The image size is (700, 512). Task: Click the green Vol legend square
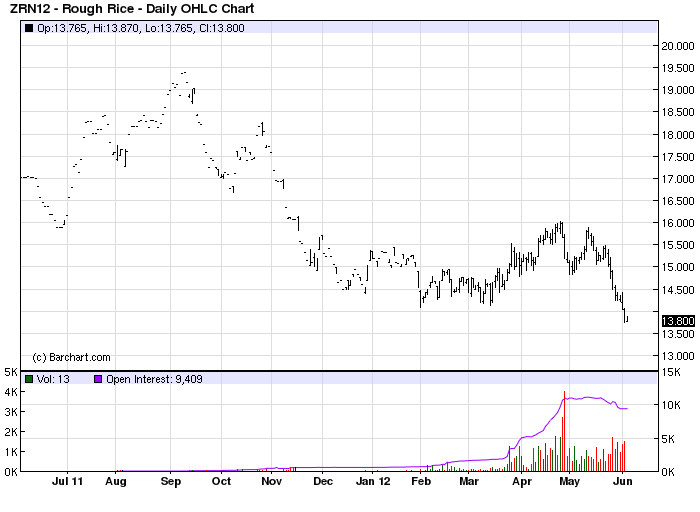coord(29,379)
